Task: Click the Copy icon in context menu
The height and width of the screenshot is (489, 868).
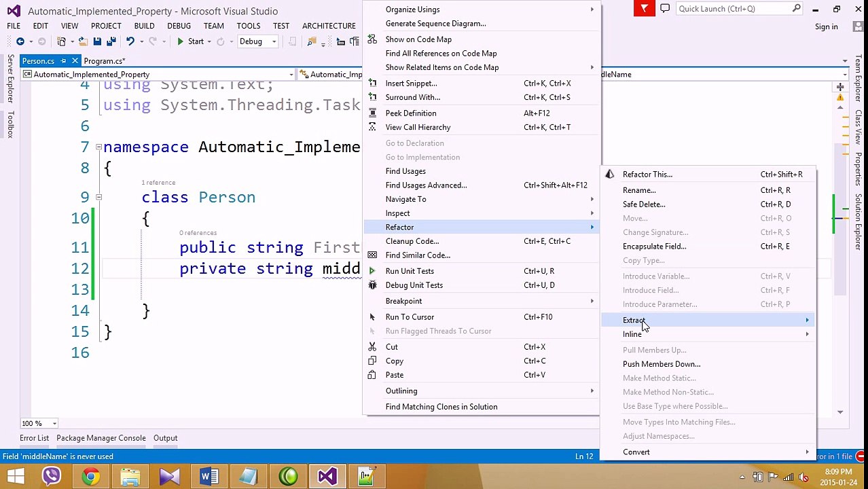Action: 372,361
